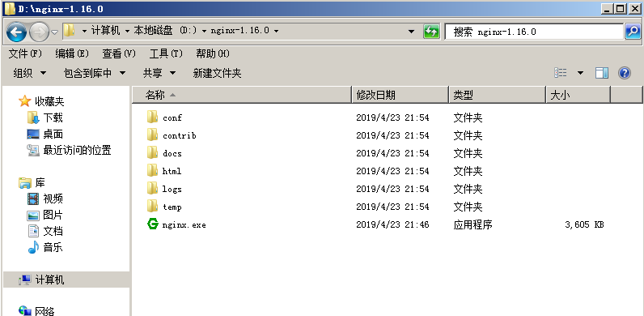Toggle the preview pane icon
Image resolution: width=644 pixels, height=316 pixels.
[x=602, y=73]
